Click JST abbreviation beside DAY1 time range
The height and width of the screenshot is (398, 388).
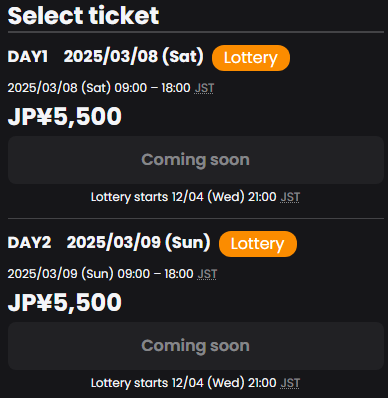(x=204, y=88)
